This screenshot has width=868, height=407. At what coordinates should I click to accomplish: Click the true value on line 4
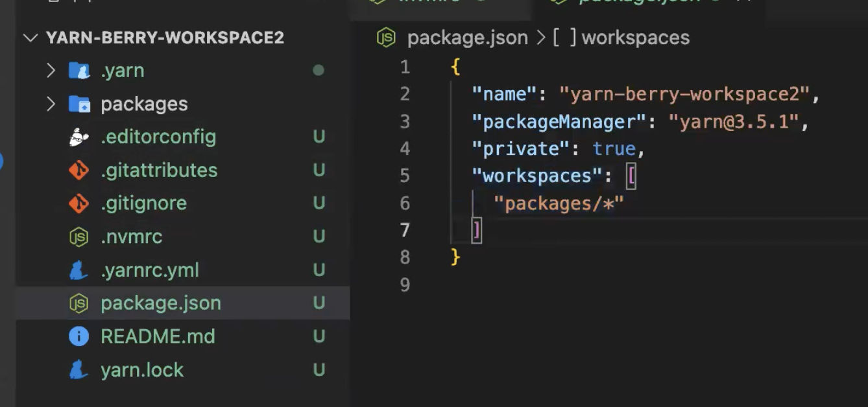(614, 149)
